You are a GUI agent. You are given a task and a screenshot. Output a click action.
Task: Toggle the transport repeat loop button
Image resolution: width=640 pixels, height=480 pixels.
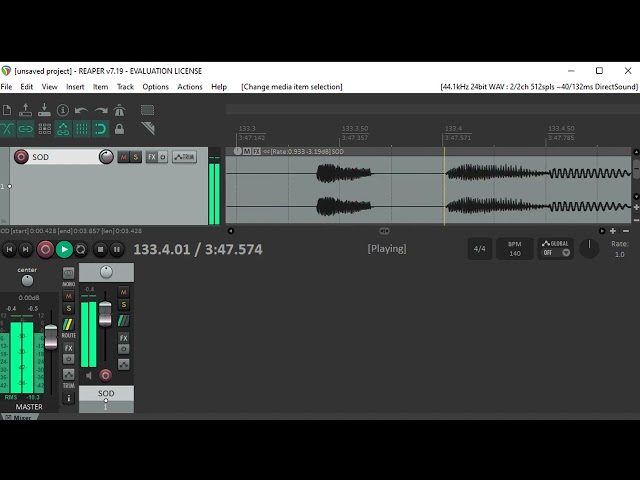[x=81, y=249]
